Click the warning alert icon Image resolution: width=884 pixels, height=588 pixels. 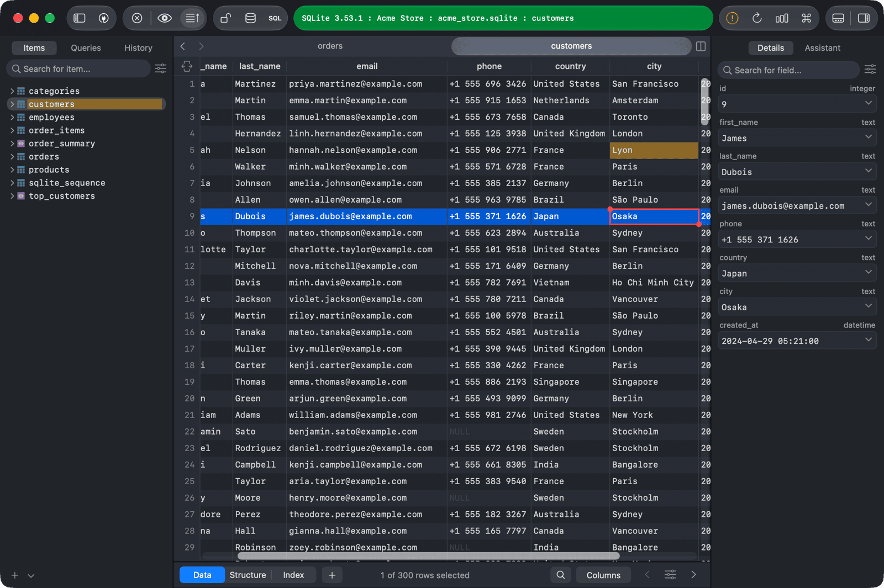pyautogui.click(x=732, y=18)
